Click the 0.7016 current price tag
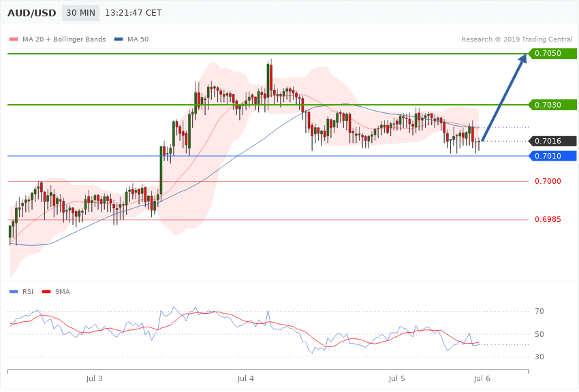This screenshot has width=579, height=392. (553, 141)
